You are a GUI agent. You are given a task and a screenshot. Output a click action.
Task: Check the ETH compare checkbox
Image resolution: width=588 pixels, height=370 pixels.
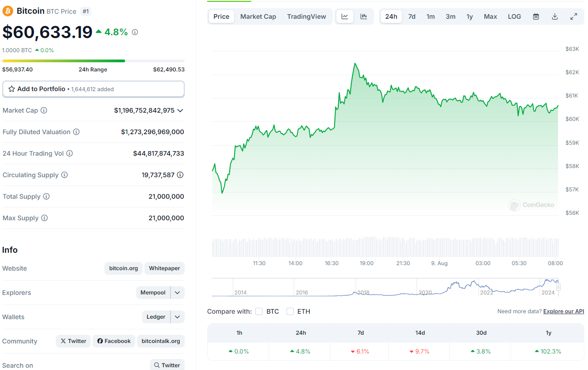pyautogui.click(x=290, y=311)
